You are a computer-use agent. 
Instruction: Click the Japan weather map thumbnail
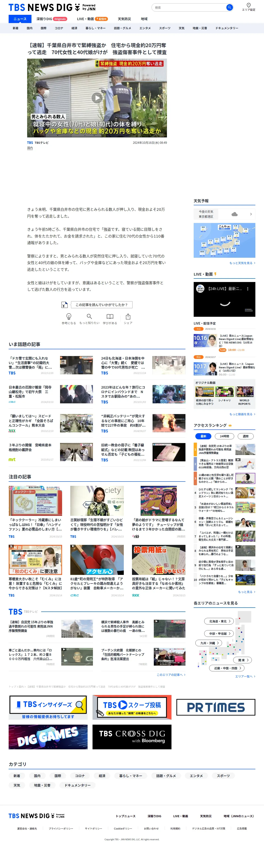224,240
